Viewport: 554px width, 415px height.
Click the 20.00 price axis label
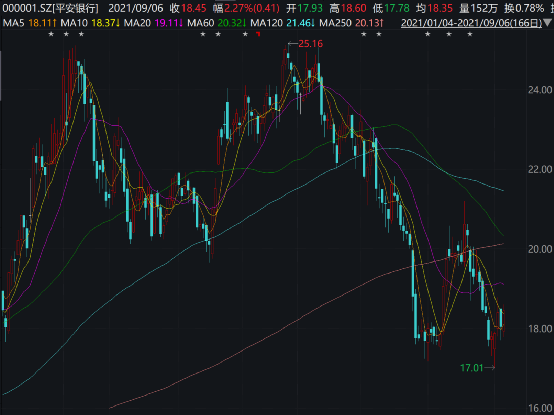[540, 249]
